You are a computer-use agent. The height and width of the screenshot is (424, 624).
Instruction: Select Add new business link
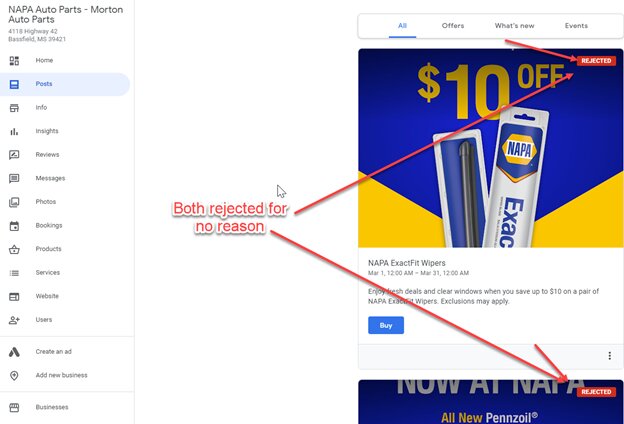tap(61, 375)
